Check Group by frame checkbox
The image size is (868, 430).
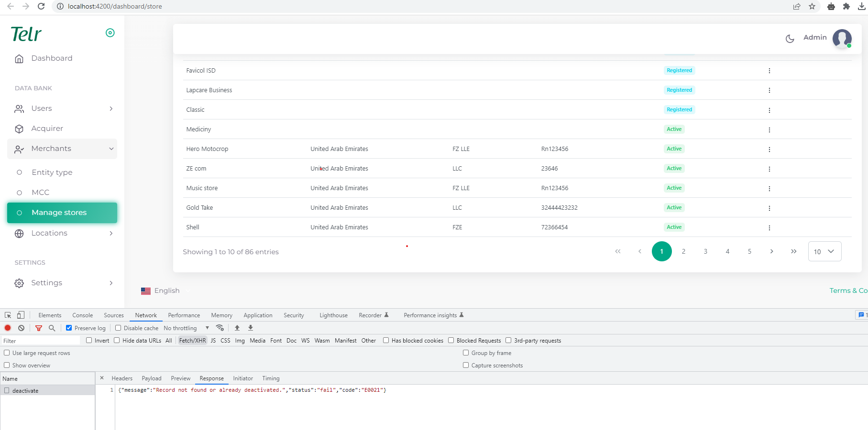(466, 353)
